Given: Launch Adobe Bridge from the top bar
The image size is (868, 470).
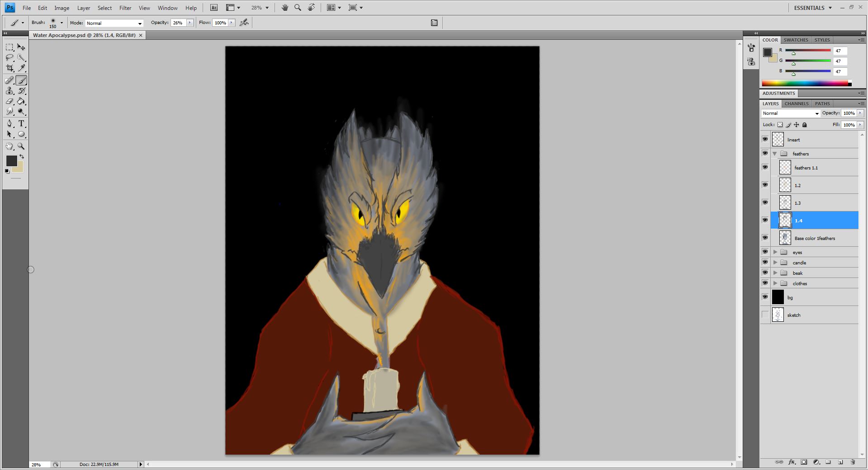Looking at the screenshot, I should click(x=214, y=8).
